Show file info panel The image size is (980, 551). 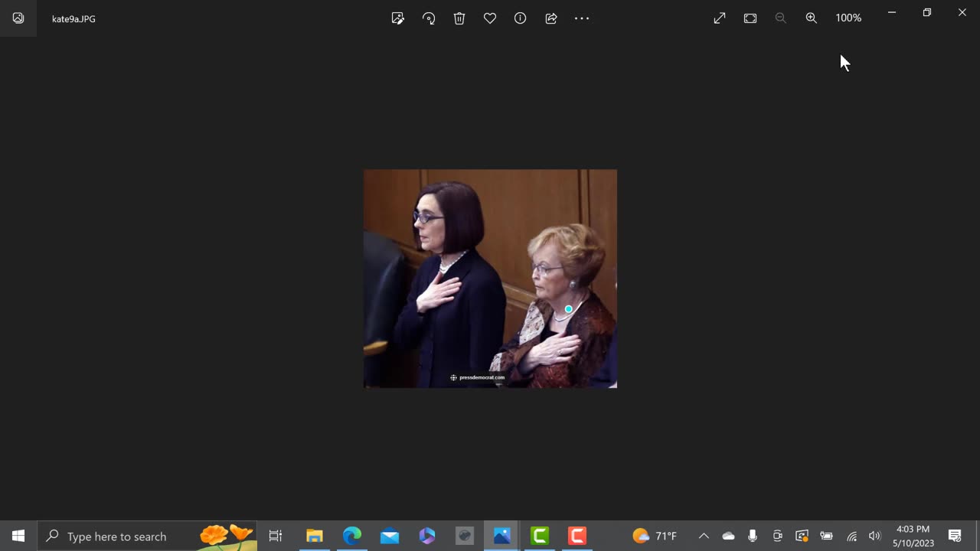point(521,18)
